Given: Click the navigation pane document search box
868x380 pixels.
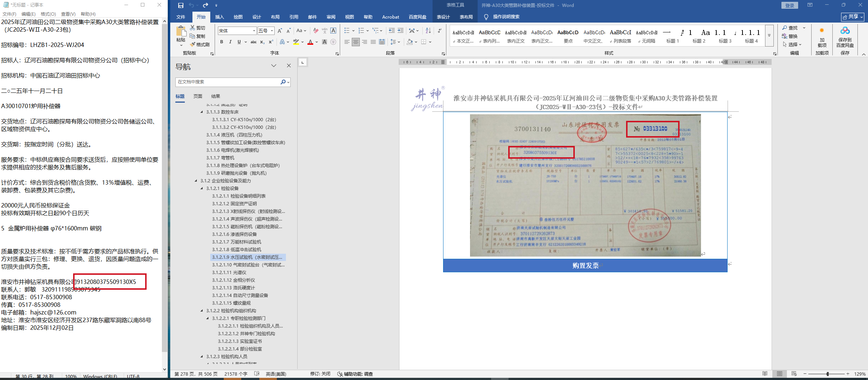Looking at the screenshot, I should click(228, 82).
